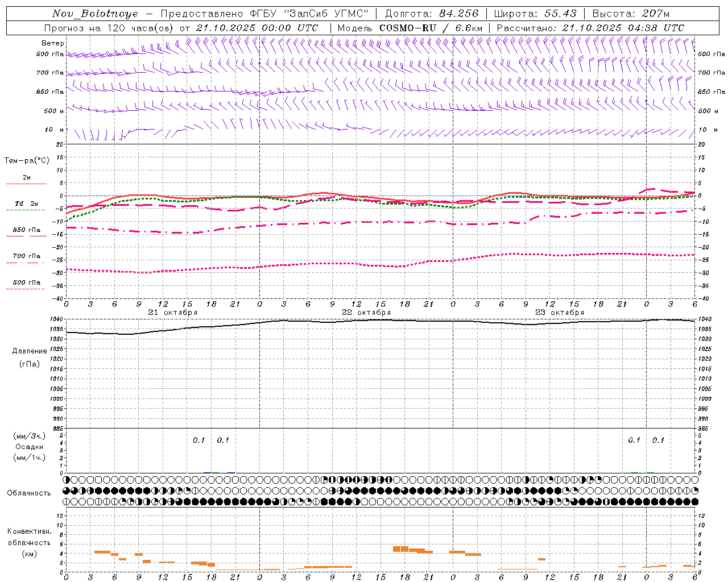728x582 pixels.
Task: Click the Ветер panel label
Action: [x=53, y=43]
